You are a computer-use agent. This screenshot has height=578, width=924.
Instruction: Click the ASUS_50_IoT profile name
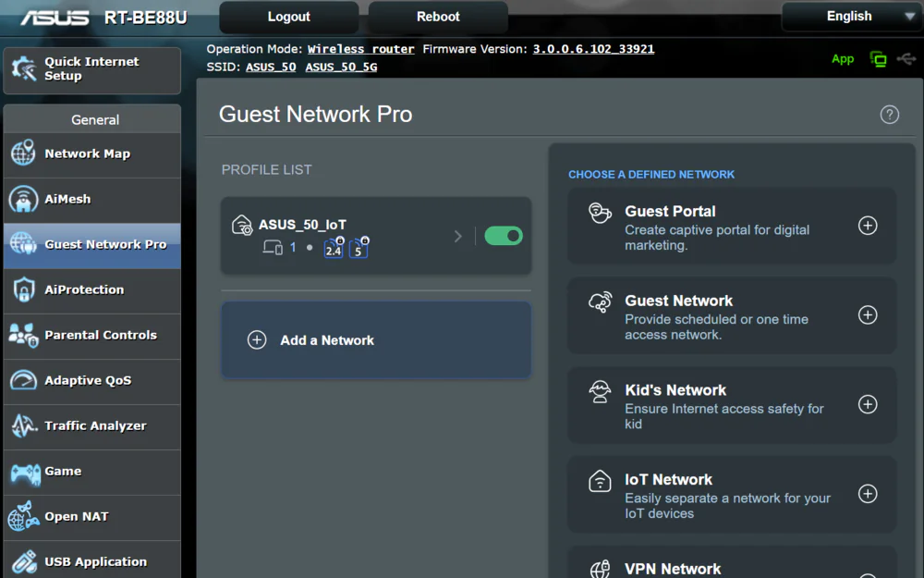[x=302, y=225]
